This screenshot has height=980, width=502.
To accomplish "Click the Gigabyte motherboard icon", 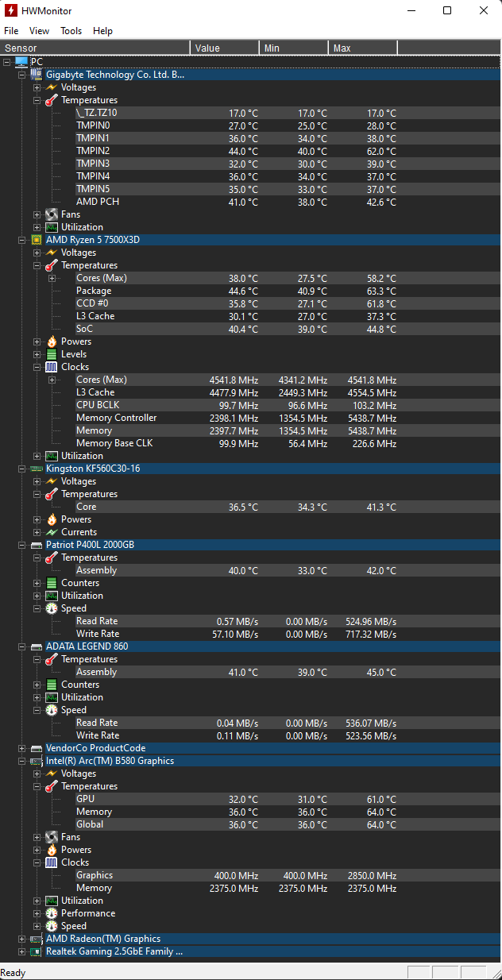I will (37, 75).
